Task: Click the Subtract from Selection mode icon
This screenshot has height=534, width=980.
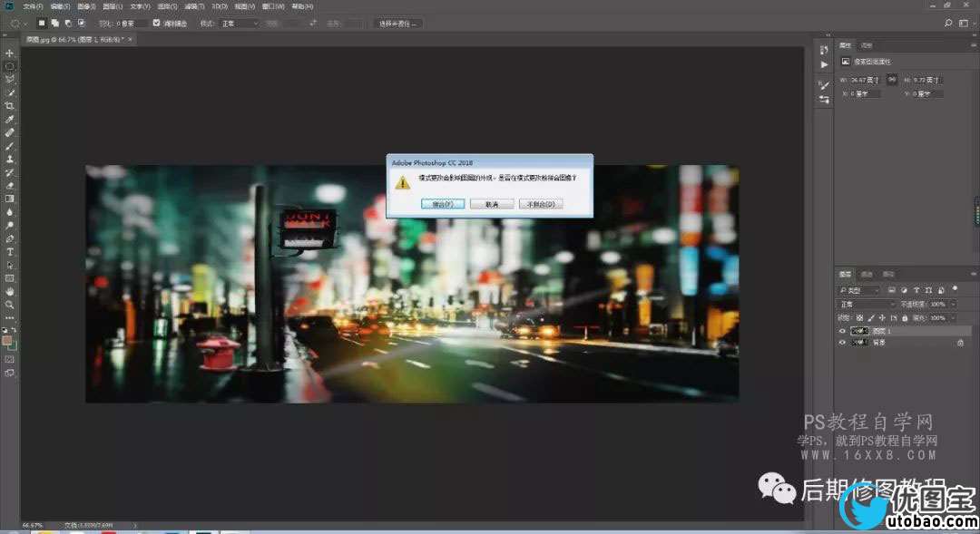Action: (x=68, y=23)
